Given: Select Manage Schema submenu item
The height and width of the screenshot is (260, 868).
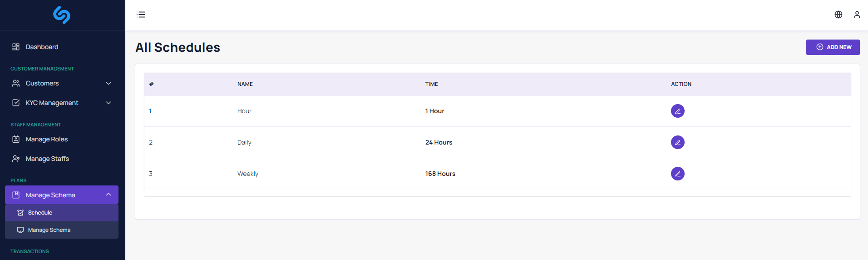Looking at the screenshot, I should tap(49, 230).
